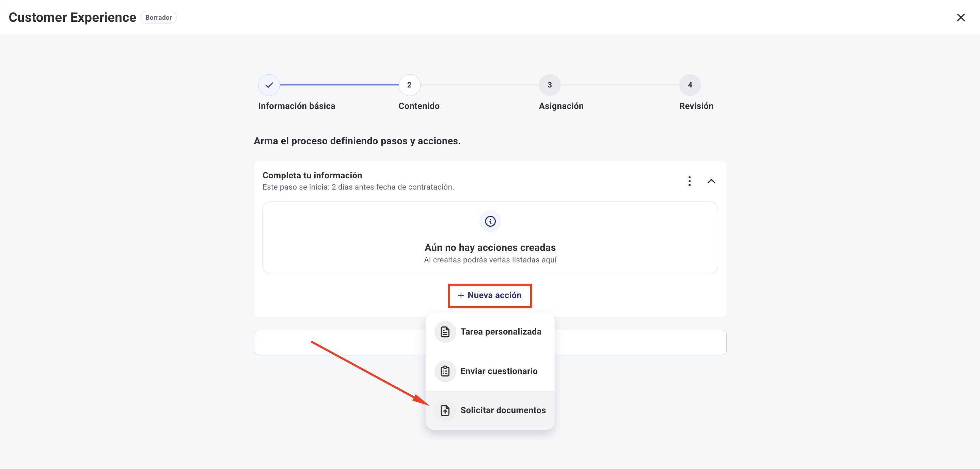This screenshot has width=980, height=469.
Task: Click the Borrador status badge
Action: pyautogui.click(x=158, y=17)
